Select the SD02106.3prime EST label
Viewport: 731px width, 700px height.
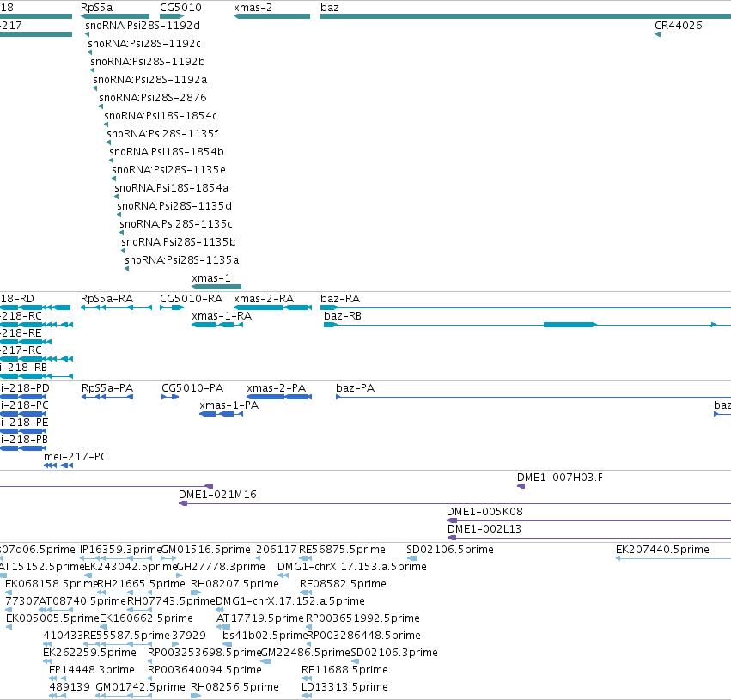pyautogui.click(x=394, y=654)
